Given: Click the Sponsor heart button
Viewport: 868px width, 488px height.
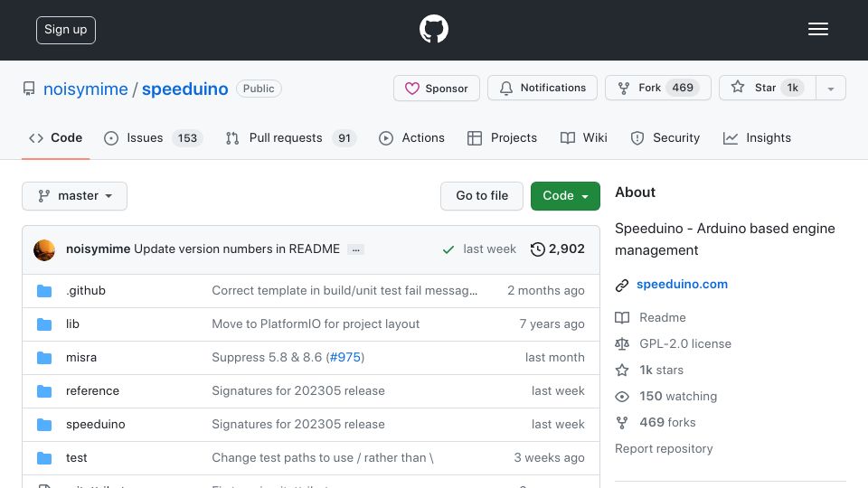Looking at the screenshot, I should [436, 88].
